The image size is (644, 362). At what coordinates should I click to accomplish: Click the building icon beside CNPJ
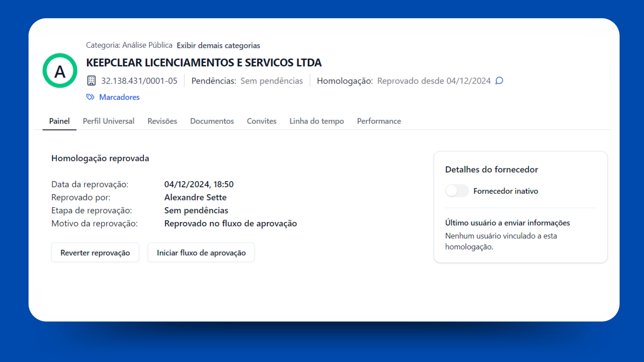[91, 81]
